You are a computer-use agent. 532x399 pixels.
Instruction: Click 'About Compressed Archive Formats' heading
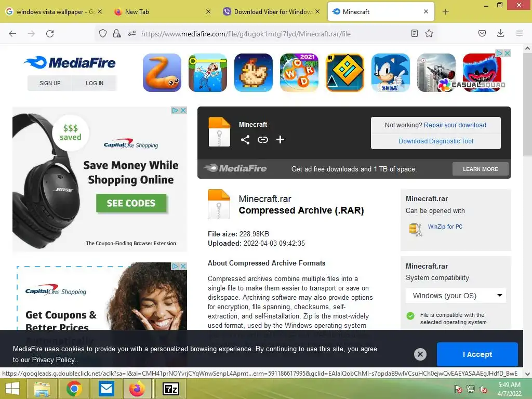(267, 263)
